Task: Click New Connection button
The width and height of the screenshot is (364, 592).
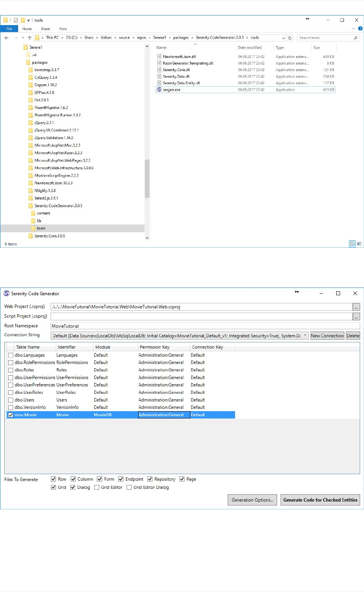Action: coord(327,336)
